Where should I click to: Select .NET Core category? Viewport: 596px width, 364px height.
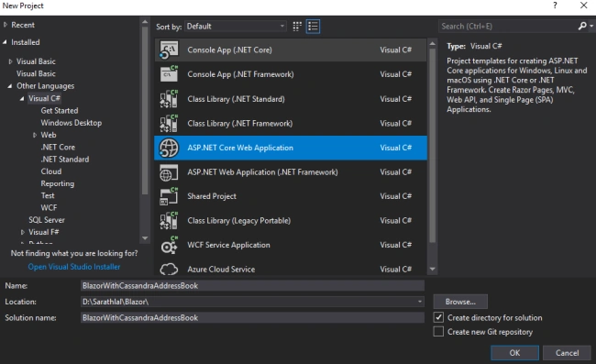click(58, 147)
